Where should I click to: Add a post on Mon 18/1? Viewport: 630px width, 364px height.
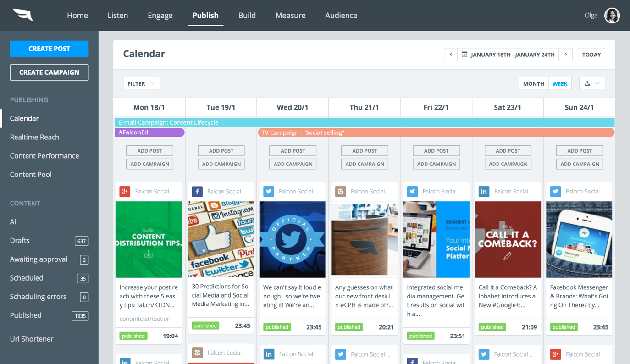(149, 151)
